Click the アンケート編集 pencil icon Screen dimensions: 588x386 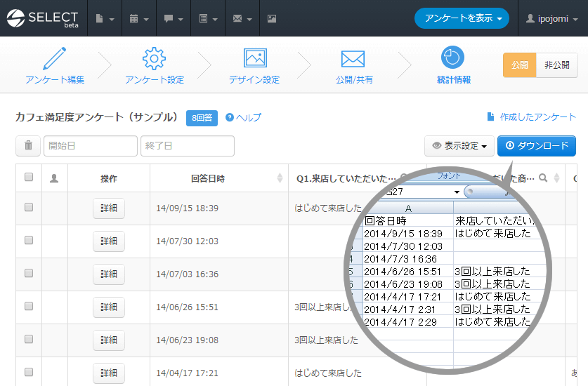55,58
